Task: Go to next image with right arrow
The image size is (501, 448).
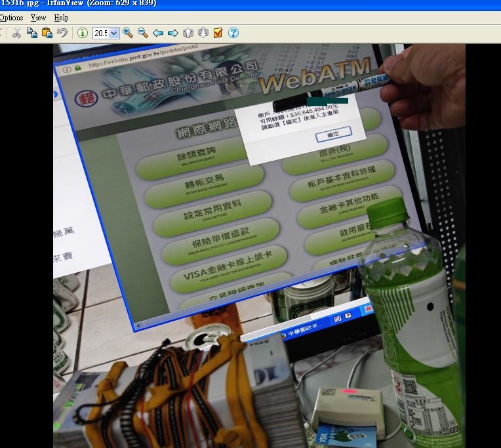Action: [x=173, y=33]
